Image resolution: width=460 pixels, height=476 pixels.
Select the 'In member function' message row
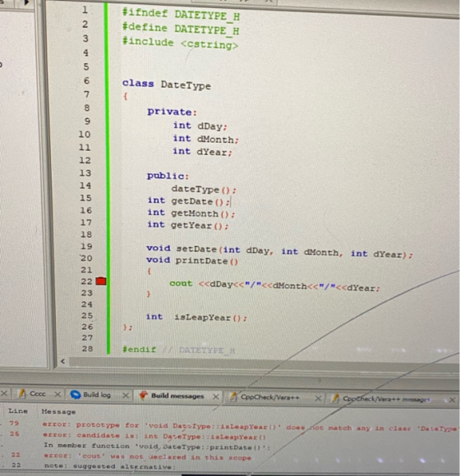157,446
